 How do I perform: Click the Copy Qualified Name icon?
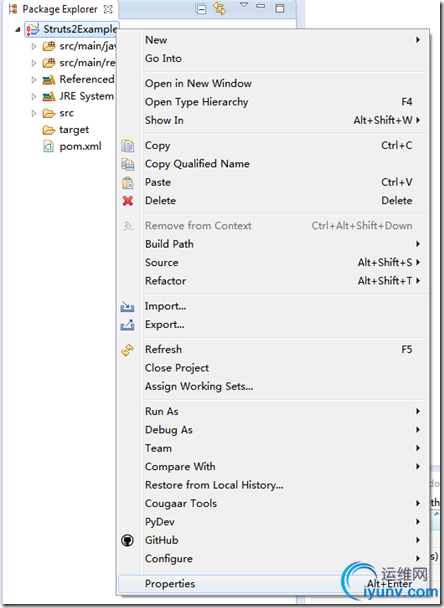point(128,164)
